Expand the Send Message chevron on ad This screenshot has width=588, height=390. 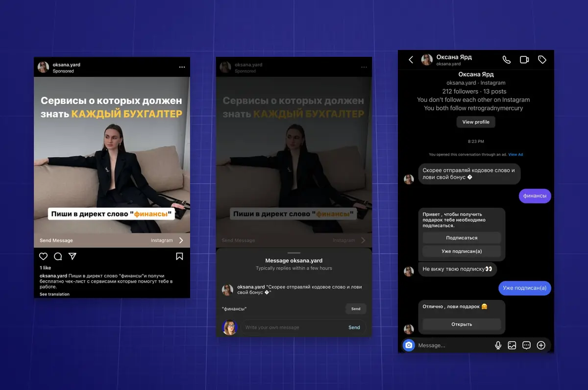pyautogui.click(x=181, y=241)
